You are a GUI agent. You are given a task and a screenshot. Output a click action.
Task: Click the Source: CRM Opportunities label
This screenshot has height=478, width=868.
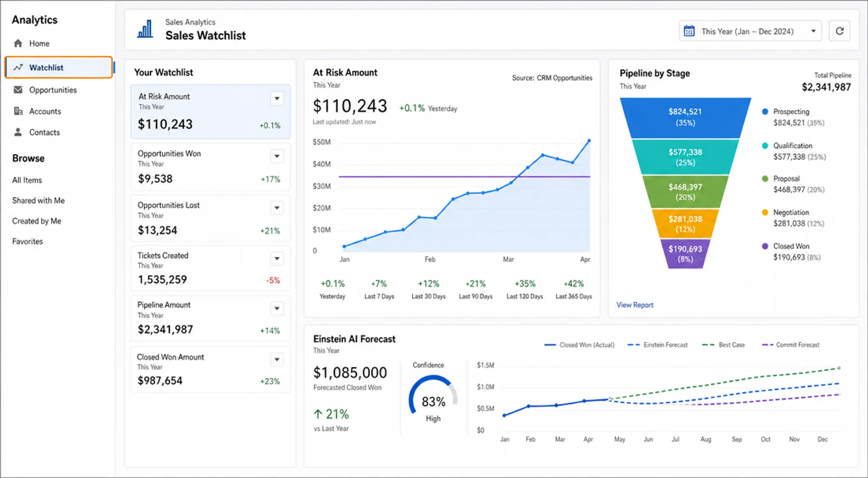[552, 78]
